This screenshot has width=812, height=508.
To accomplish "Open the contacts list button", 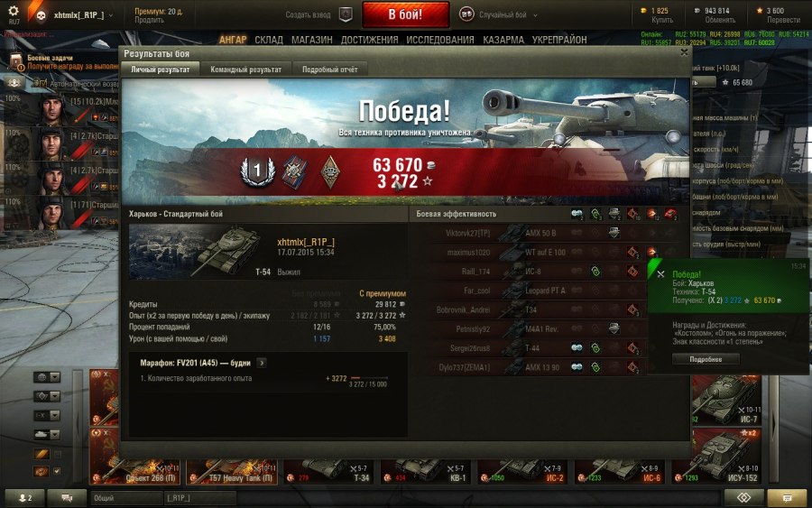I will click(x=24, y=498).
